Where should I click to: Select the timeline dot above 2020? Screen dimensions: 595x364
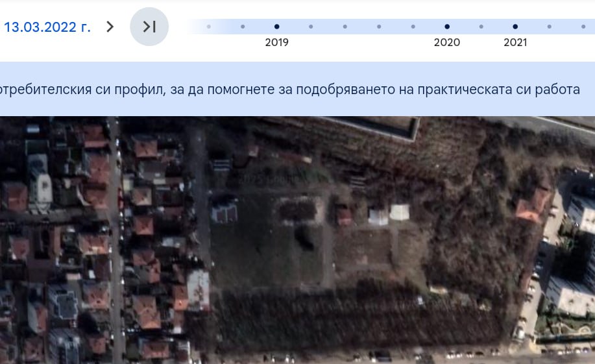pos(447,27)
